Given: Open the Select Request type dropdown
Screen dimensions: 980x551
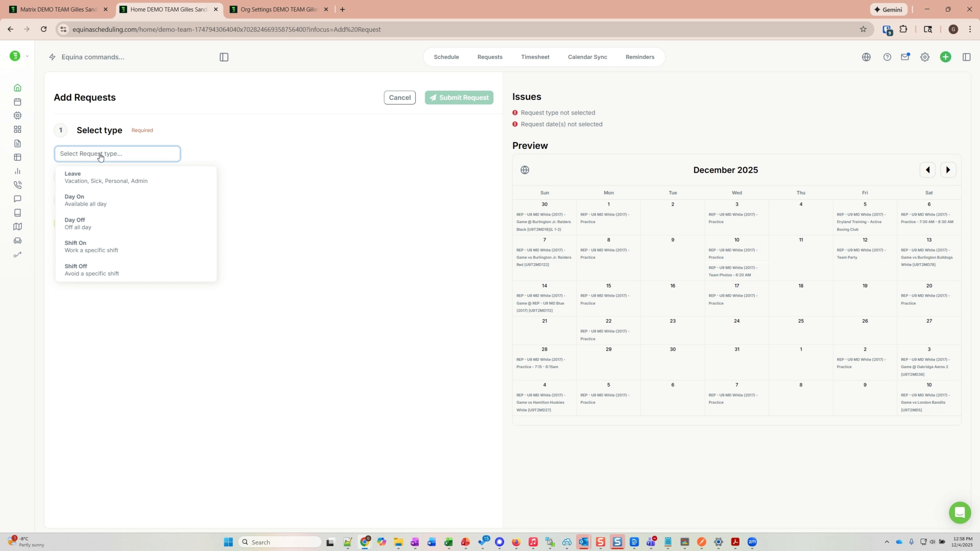Looking at the screenshot, I should 117,154.
